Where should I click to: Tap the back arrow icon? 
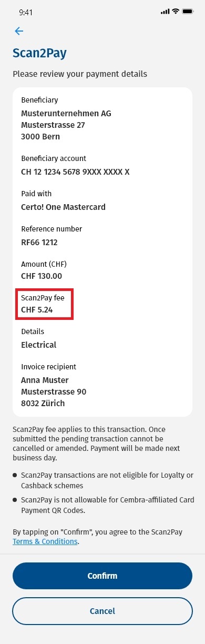[x=19, y=31]
